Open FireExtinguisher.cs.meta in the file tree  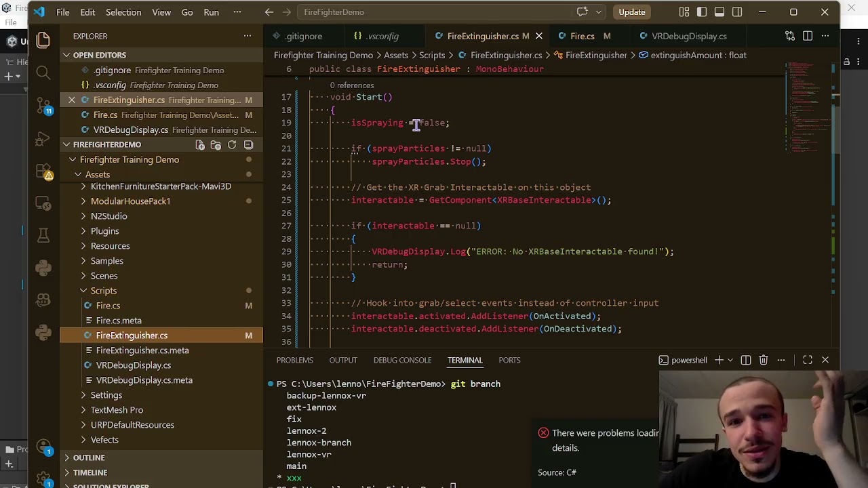(142, 350)
